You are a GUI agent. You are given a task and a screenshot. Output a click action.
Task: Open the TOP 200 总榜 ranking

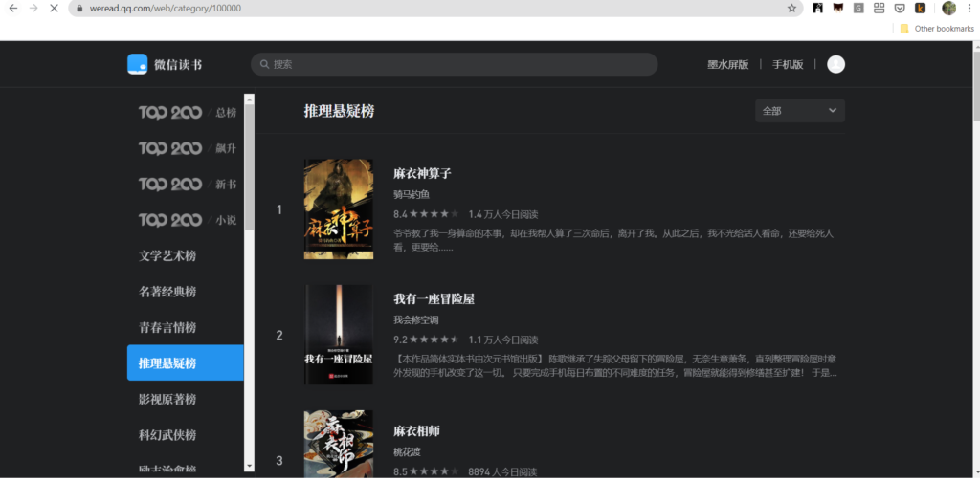[188, 113]
